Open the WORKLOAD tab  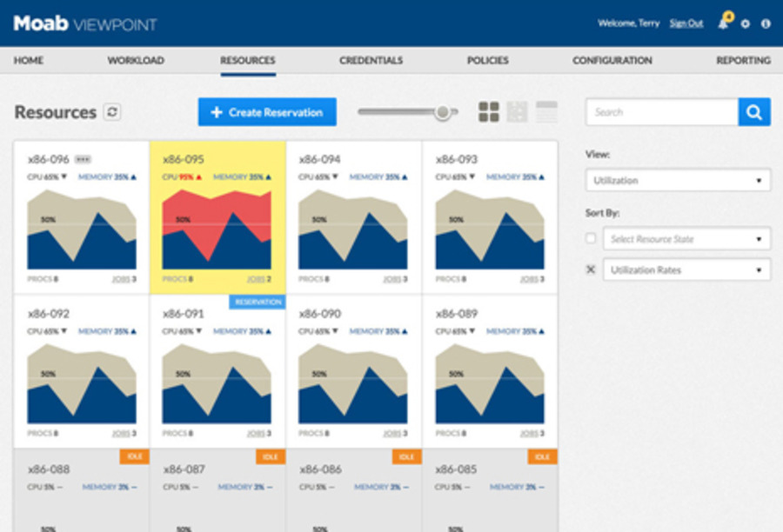136,60
